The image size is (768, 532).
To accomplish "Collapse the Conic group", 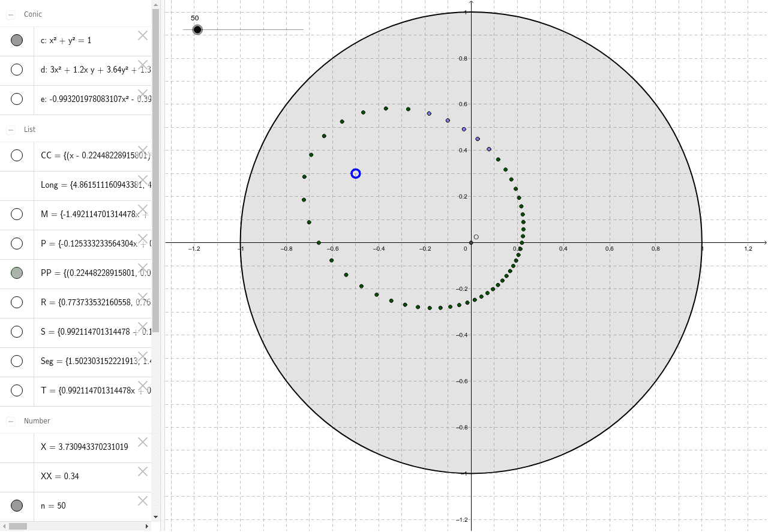I will point(11,14).
